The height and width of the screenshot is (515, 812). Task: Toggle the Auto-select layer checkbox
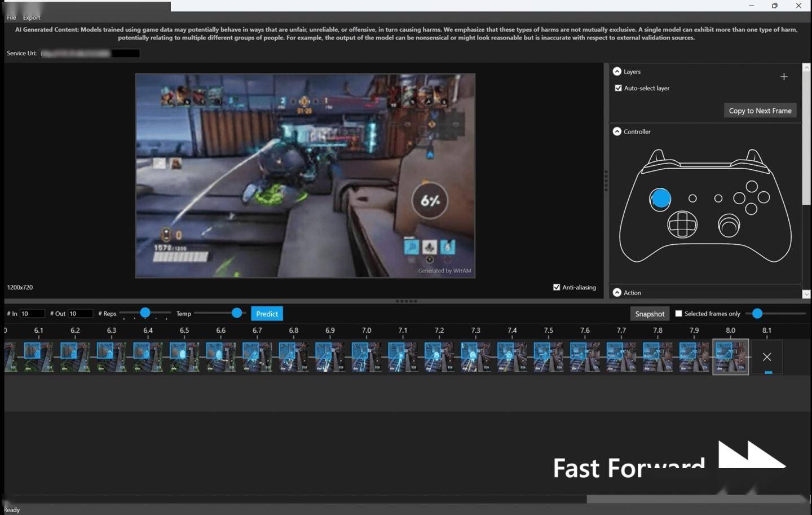point(619,88)
